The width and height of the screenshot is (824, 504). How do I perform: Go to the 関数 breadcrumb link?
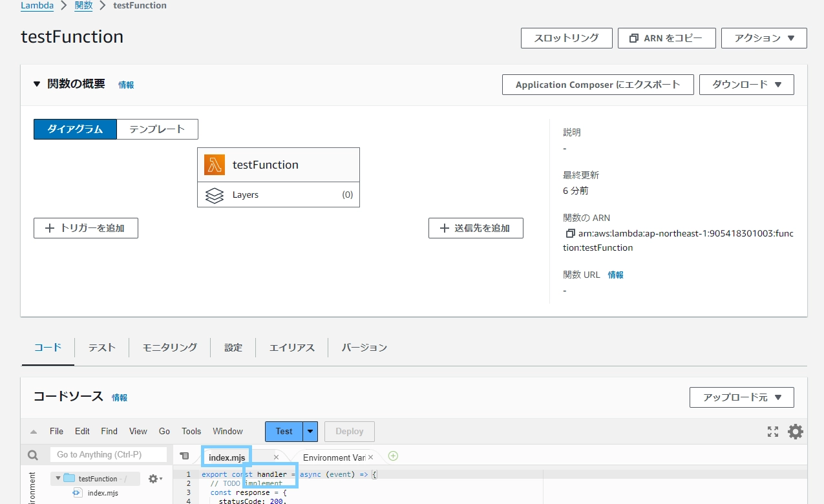click(83, 5)
